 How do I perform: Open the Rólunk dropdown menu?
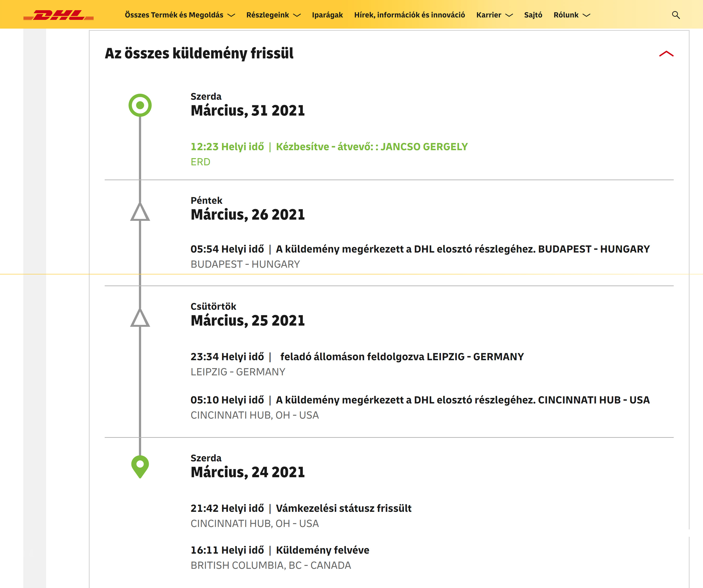(572, 15)
